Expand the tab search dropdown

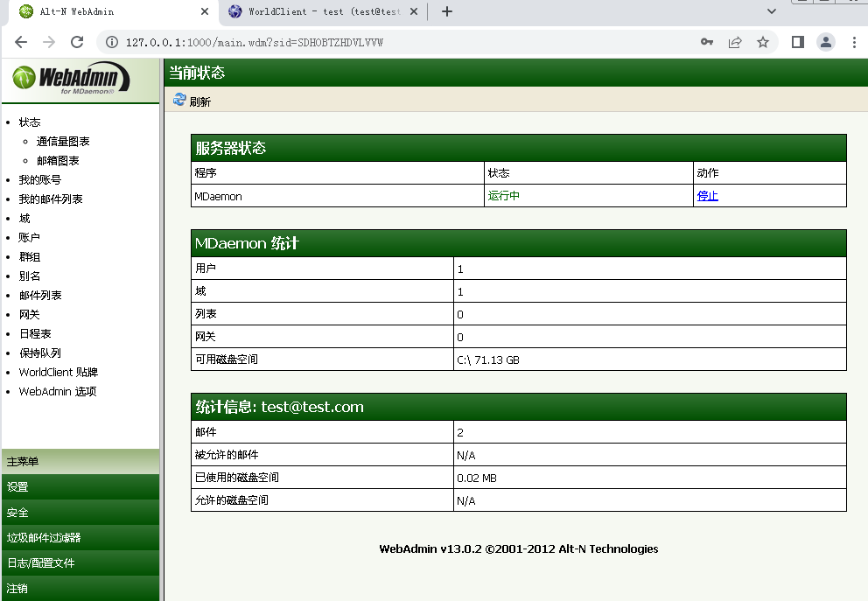tap(772, 11)
